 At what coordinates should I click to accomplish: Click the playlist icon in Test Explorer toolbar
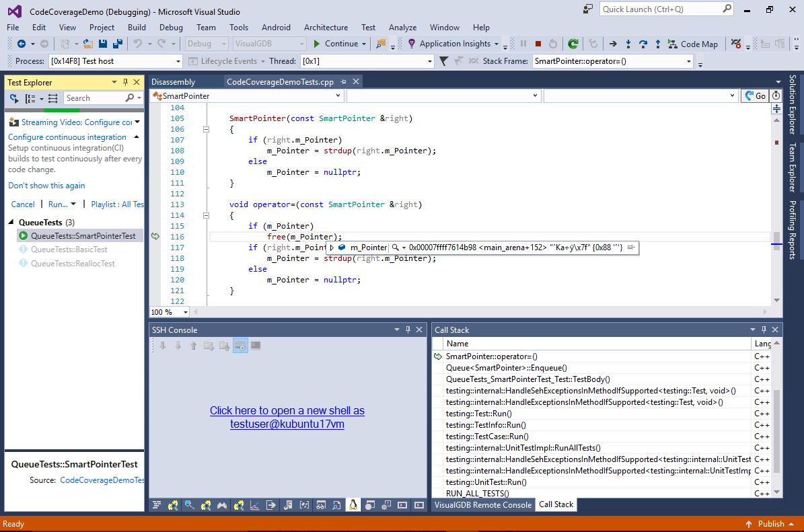click(x=52, y=98)
